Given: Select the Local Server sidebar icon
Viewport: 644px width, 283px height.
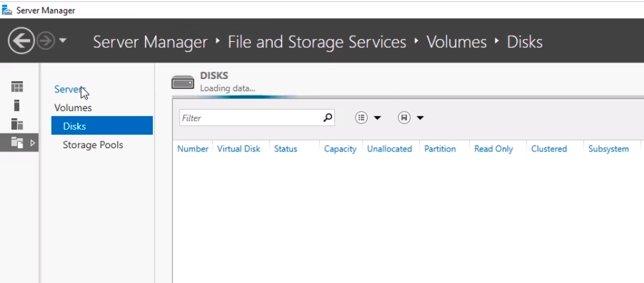Looking at the screenshot, I should [17, 105].
